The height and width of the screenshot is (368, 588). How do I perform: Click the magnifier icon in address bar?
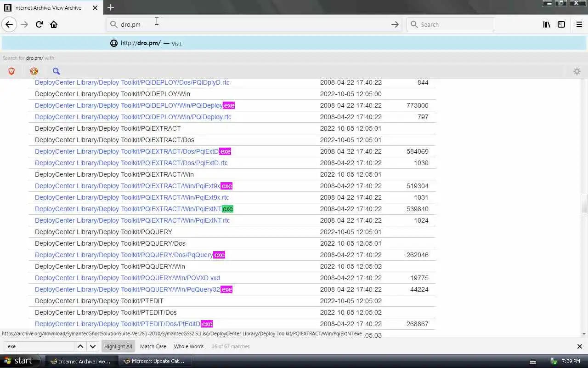pyautogui.click(x=113, y=24)
